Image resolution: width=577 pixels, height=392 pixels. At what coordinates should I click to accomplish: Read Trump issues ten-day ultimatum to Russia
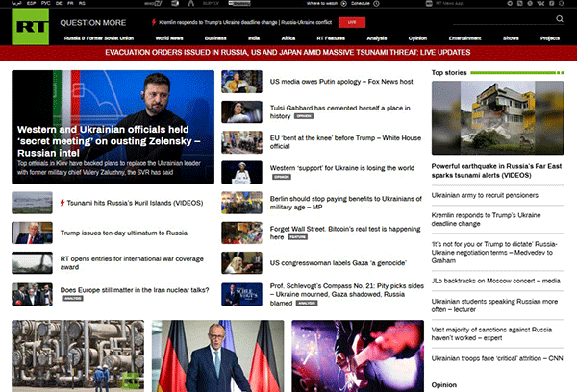(x=124, y=233)
